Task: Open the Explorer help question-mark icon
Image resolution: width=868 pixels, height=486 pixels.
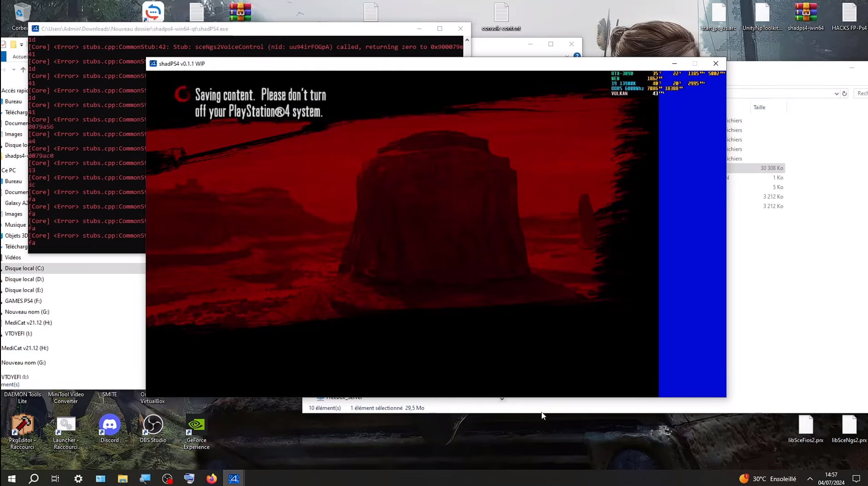Action: pyautogui.click(x=577, y=56)
